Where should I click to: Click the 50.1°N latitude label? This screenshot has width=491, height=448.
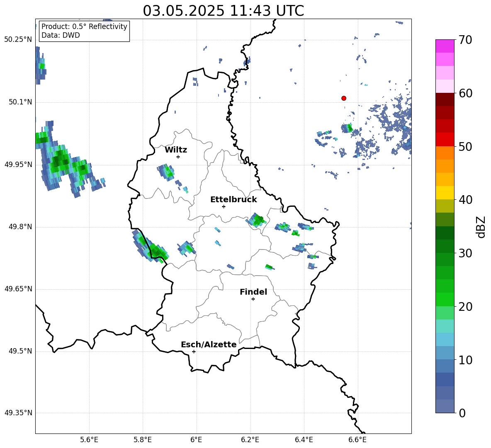coord(20,102)
